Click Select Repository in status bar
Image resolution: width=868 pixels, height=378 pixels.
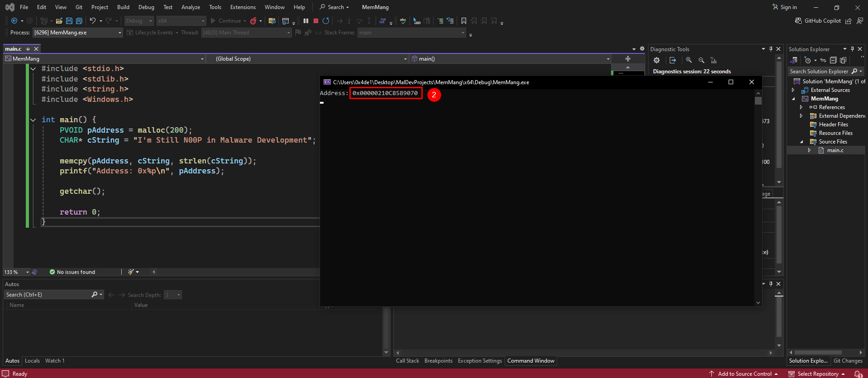[x=817, y=374]
